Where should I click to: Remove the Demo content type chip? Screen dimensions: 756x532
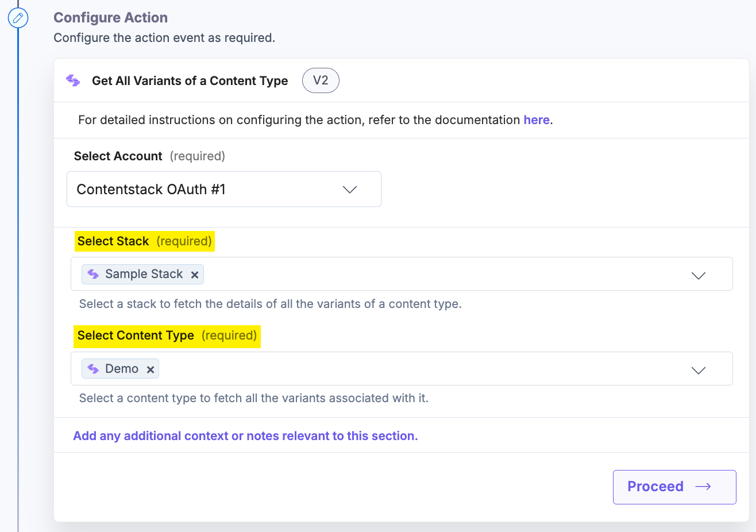pos(151,369)
